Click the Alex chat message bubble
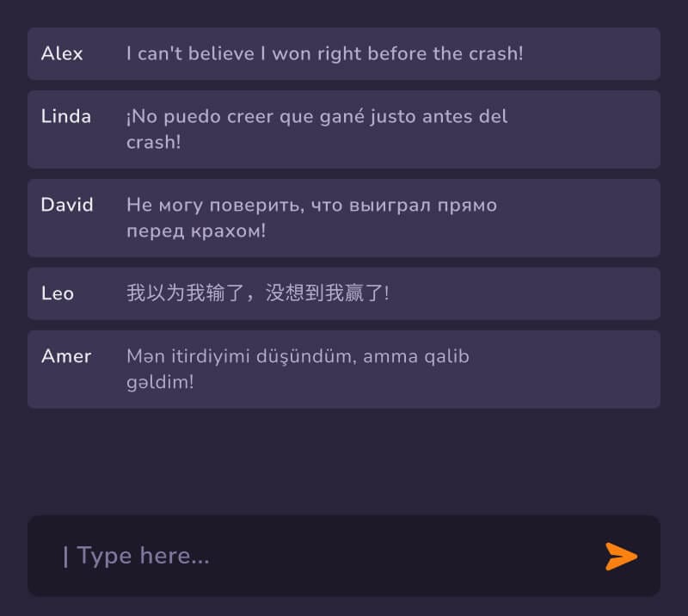This screenshot has width=688, height=616. click(344, 53)
